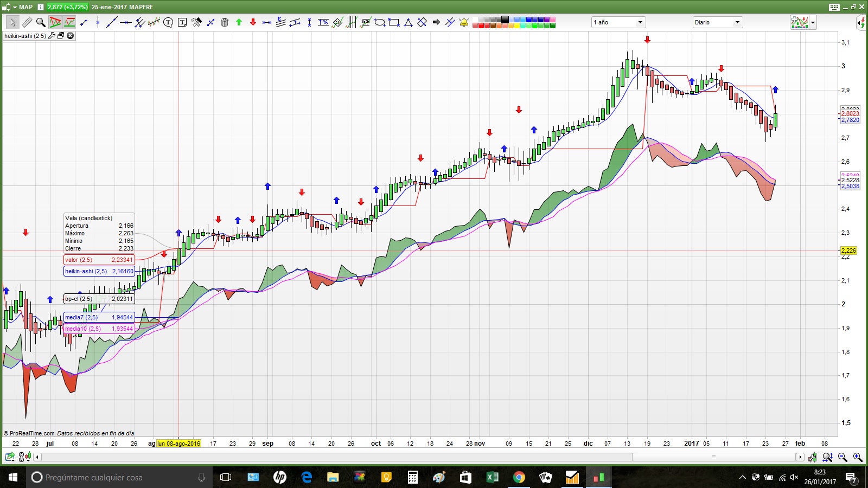The width and height of the screenshot is (868, 488).
Task: Open heikin-ashi indicator wrench settings
Action: click(52, 36)
